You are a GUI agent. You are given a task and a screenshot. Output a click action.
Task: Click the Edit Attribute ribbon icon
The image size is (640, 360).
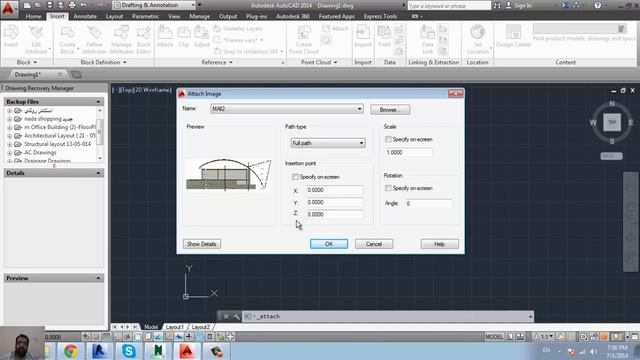tap(36, 39)
